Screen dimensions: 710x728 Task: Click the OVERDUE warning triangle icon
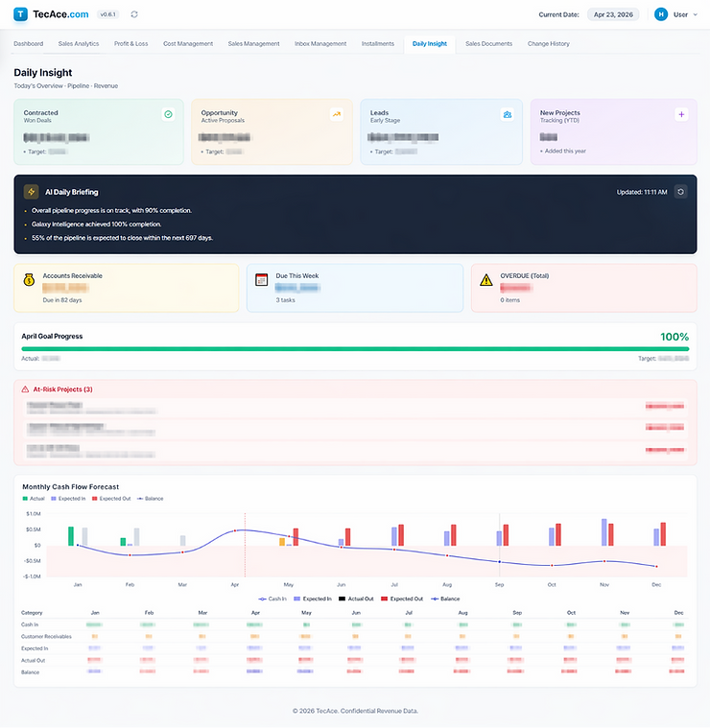(x=486, y=280)
